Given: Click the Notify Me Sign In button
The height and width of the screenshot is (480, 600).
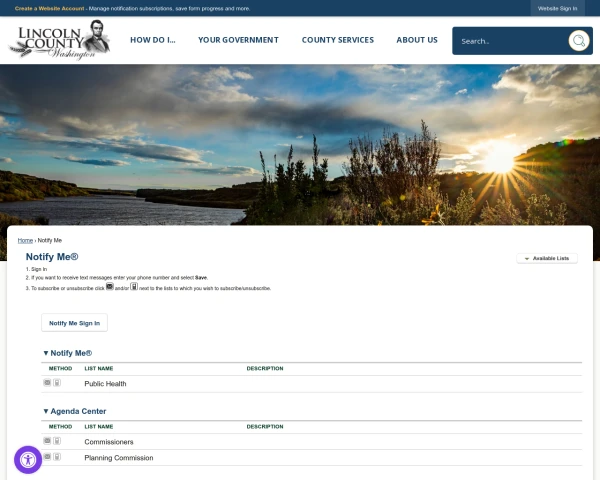Looking at the screenshot, I should click(x=74, y=323).
